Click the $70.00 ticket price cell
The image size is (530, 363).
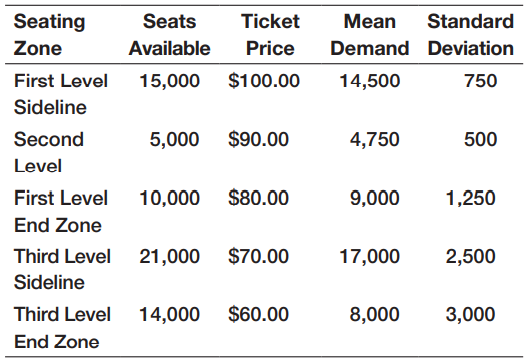tap(258, 256)
